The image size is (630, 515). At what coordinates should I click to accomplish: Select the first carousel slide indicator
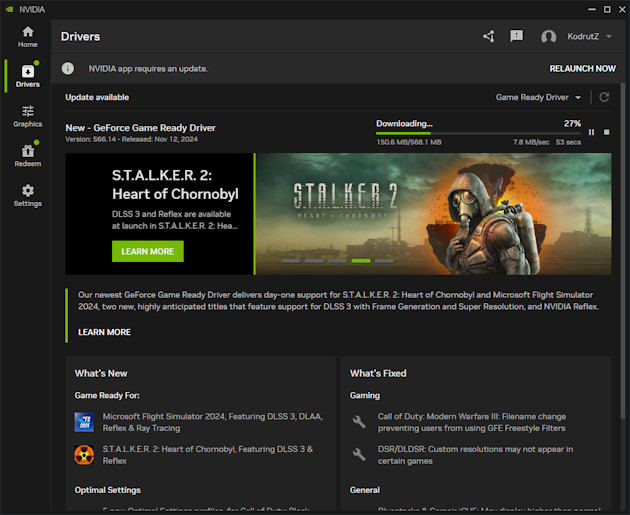(x=290, y=261)
